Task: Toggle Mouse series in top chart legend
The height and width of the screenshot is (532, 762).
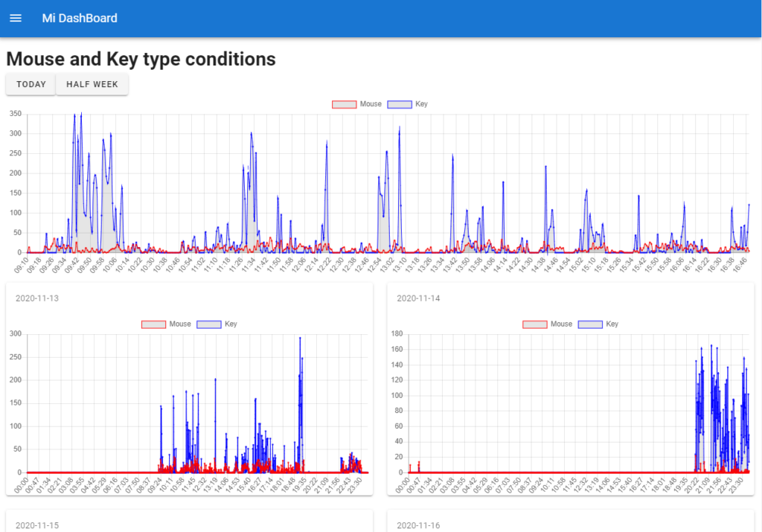Action: pyautogui.click(x=357, y=104)
